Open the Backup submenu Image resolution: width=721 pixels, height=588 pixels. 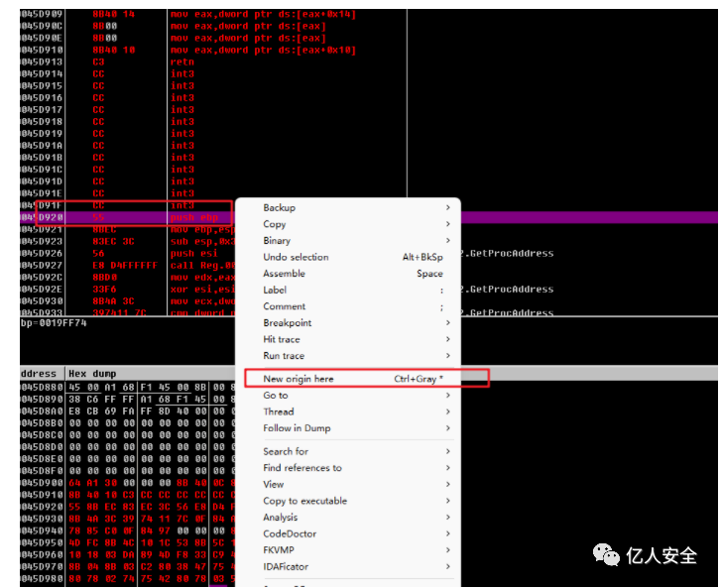pos(348,208)
